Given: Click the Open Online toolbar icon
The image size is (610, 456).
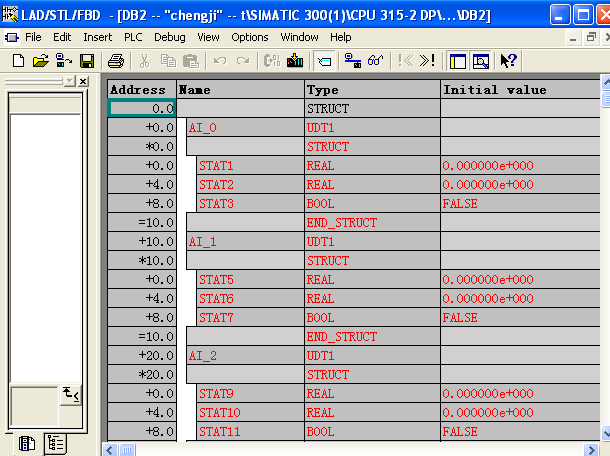Looking at the screenshot, I should [x=64, y=61].
